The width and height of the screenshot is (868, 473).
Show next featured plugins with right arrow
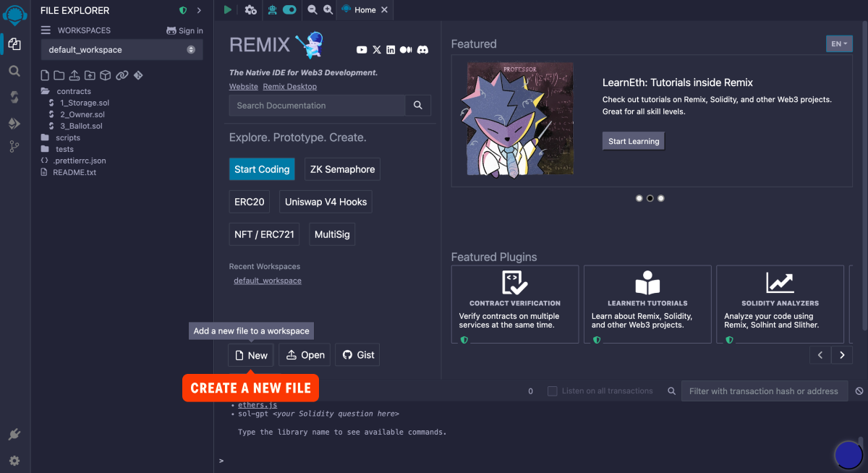842,355
